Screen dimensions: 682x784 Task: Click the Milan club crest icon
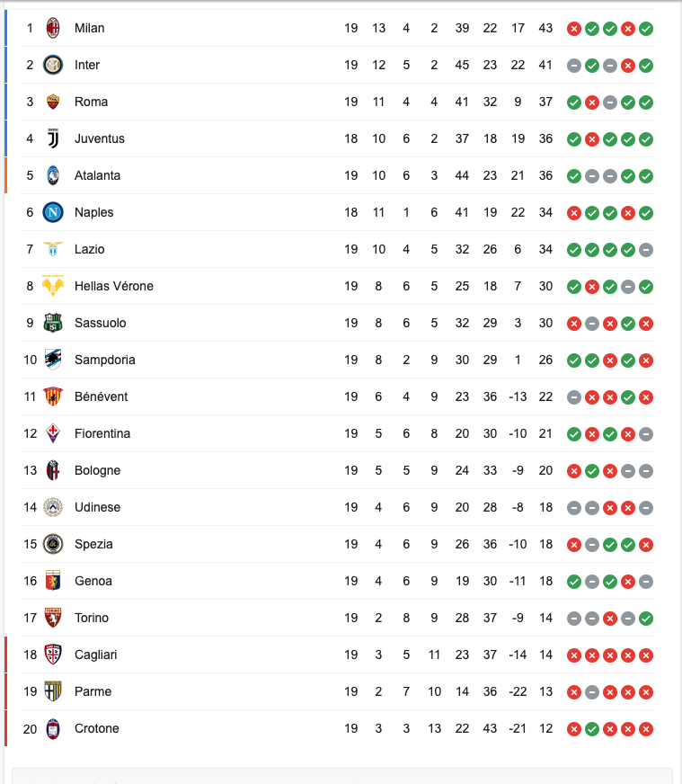[x=54, y=28]
